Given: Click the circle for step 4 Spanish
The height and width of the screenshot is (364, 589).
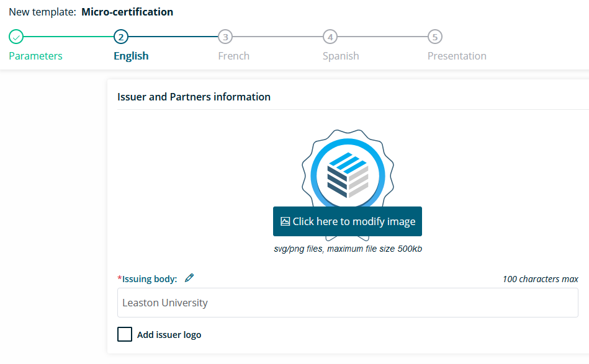Looking at the screenshot, I should point(330,37).
